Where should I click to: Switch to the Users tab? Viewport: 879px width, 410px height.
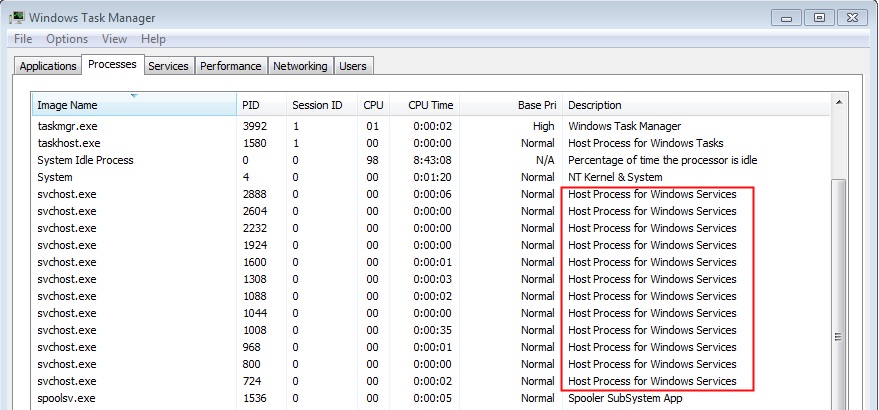353,66
